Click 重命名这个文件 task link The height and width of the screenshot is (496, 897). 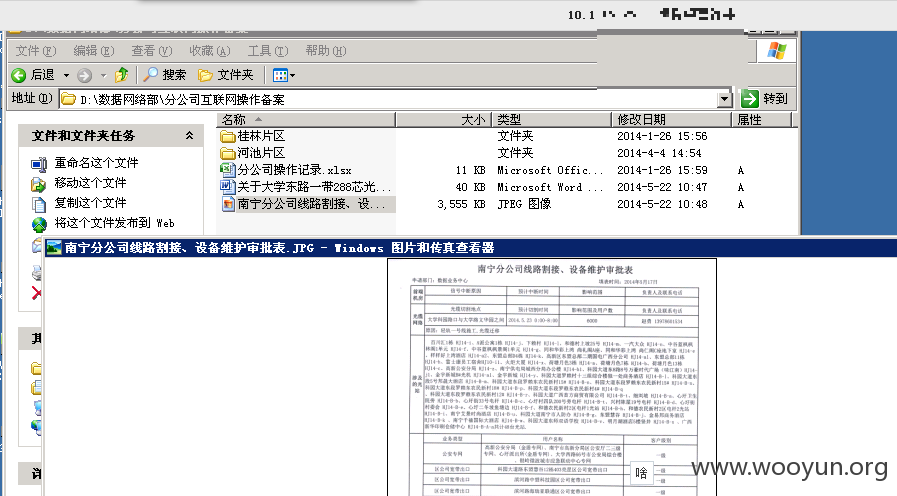96,163
